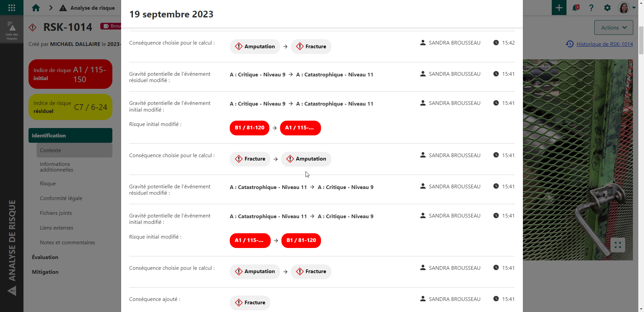Click Analyse de risque breadcrumb
This screenshot has height=312, width=644.
click(93, 8)
